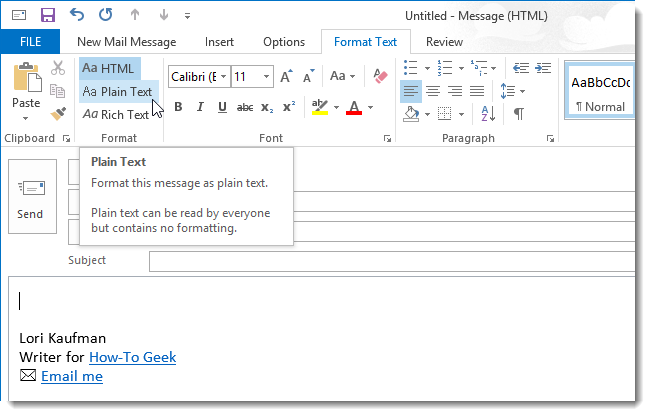
Task: Show paragraph marks with pilcrow icon
Action: point(519,114)
